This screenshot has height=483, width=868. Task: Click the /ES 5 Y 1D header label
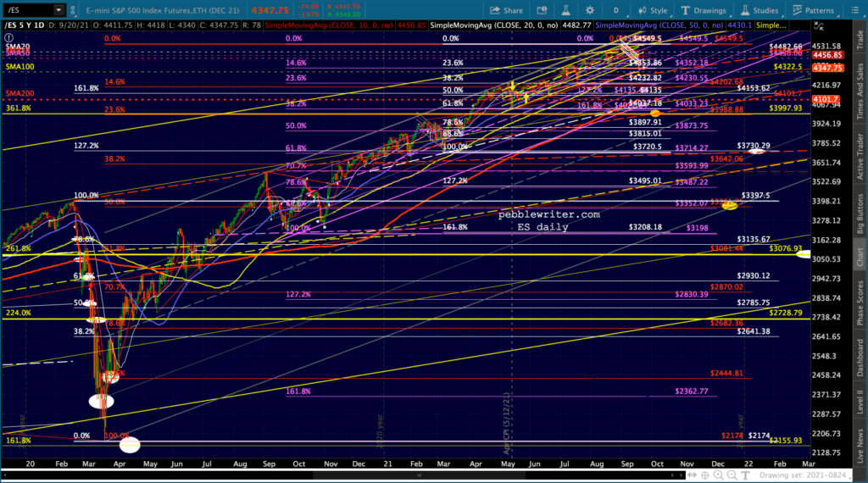(x=25, y=25)
